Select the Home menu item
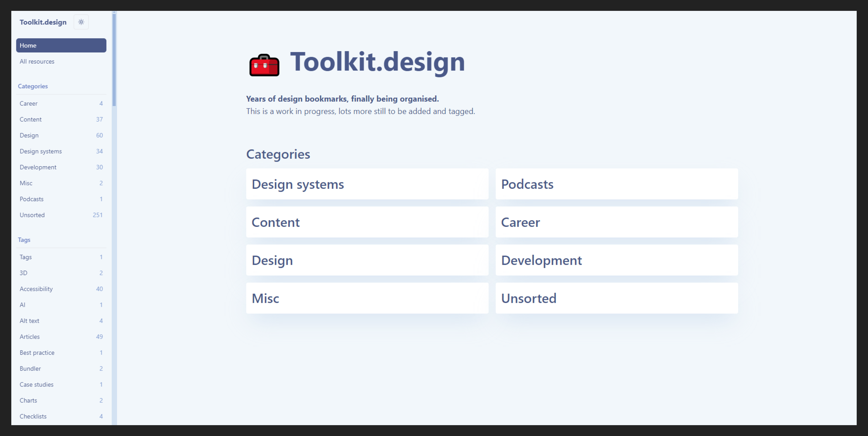 tap(61, 45)
